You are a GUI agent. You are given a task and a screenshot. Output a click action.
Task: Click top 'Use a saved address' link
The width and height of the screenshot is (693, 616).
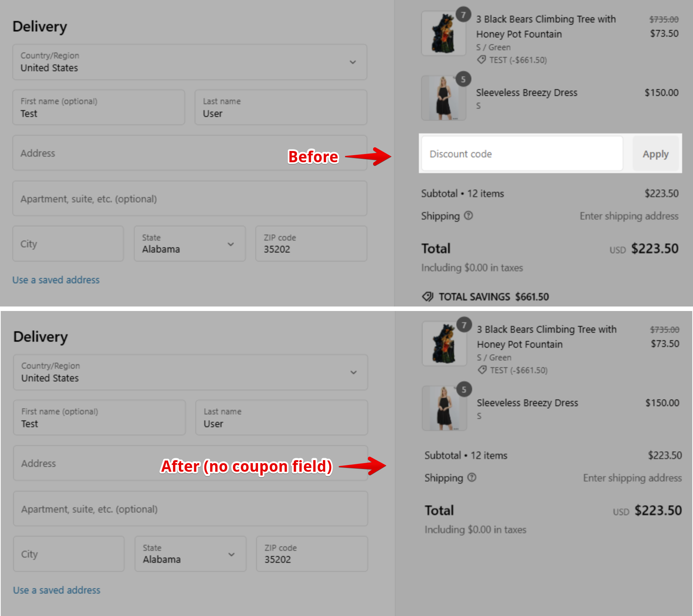click(x=56, y=280)
